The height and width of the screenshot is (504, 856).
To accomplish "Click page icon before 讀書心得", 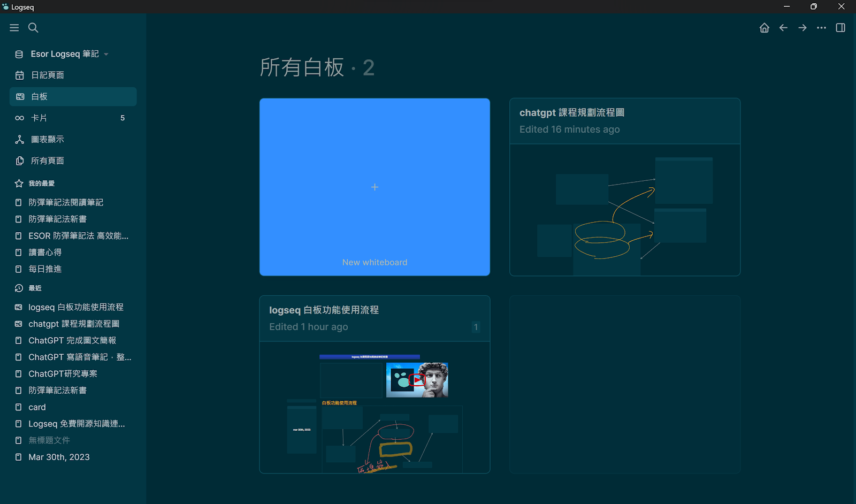I will point(19,253).
